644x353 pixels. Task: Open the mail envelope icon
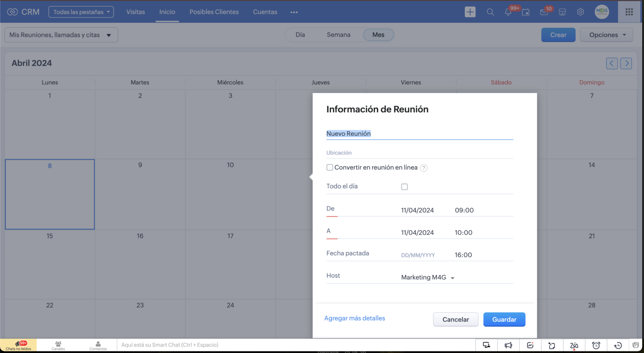(x=544, y=12)
